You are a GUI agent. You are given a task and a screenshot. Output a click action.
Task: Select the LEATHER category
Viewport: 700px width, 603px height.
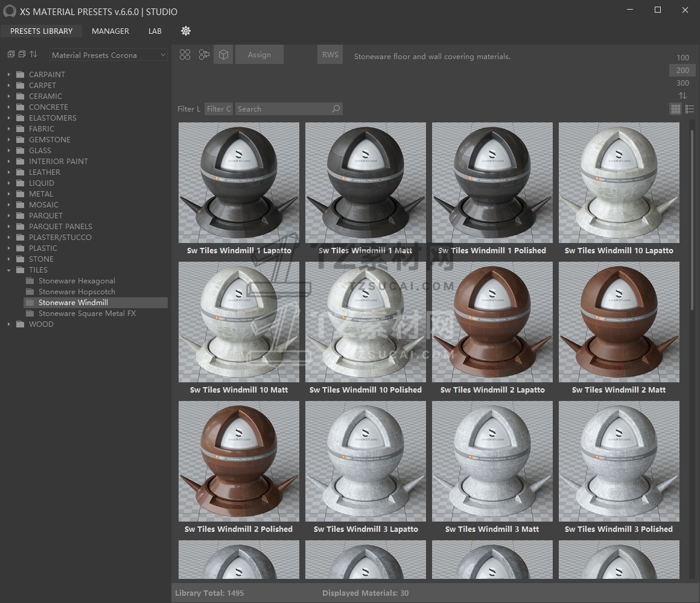click(x=45, y=172)
